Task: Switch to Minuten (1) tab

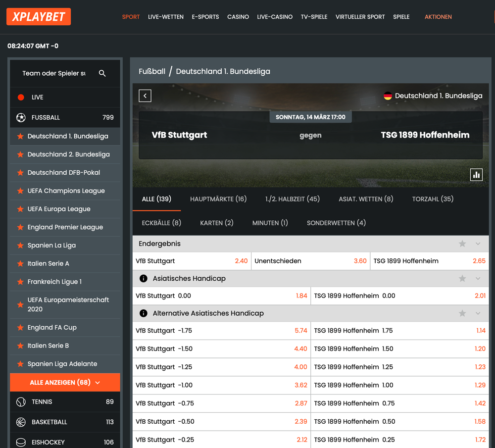Action: (x=270, y=223)
